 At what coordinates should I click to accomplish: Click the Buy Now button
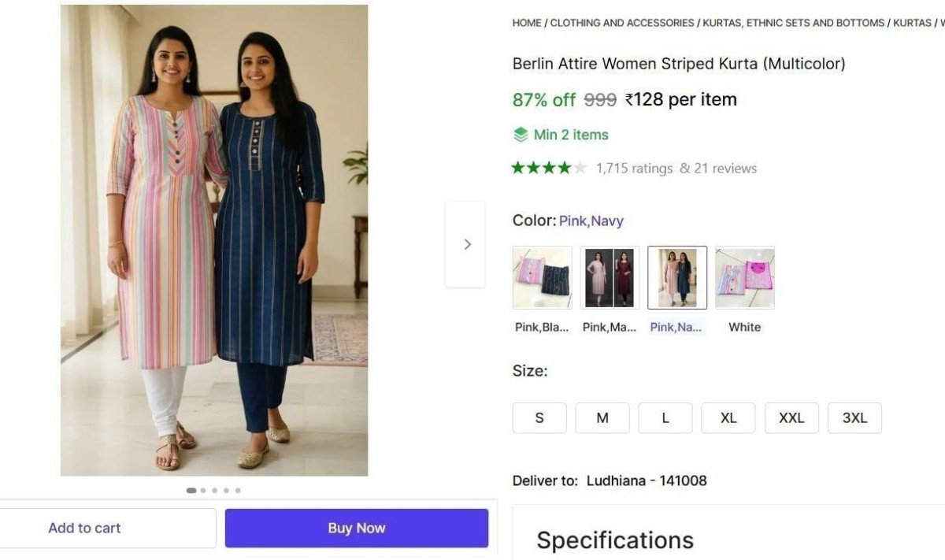coord(356,528)
